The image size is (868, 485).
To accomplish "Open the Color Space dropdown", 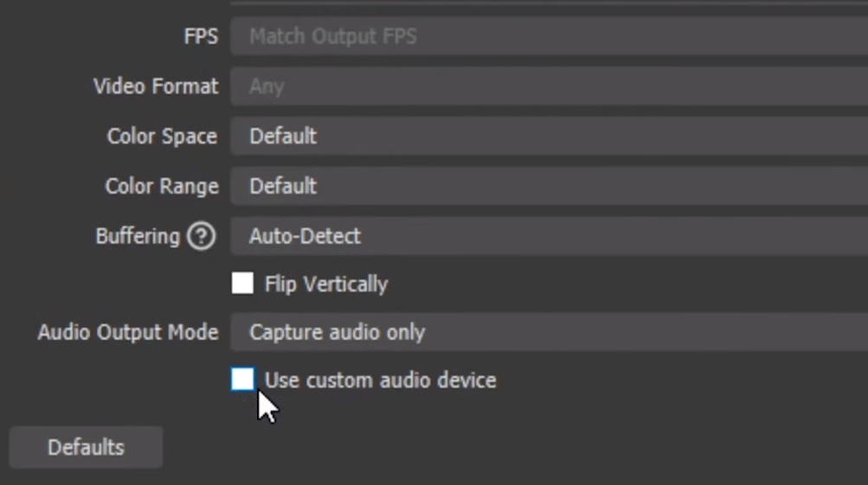I will pyautogui.click(x=549, y=137).
